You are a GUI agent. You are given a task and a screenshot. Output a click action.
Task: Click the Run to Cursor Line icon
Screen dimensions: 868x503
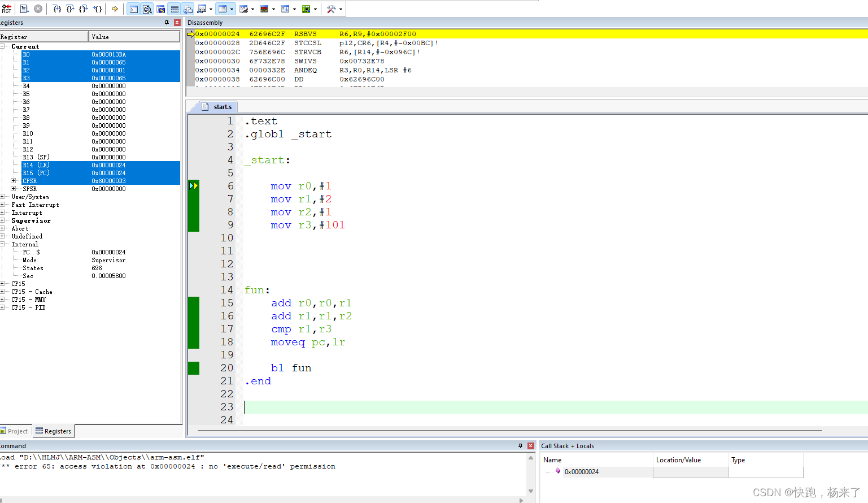(98, 9)
